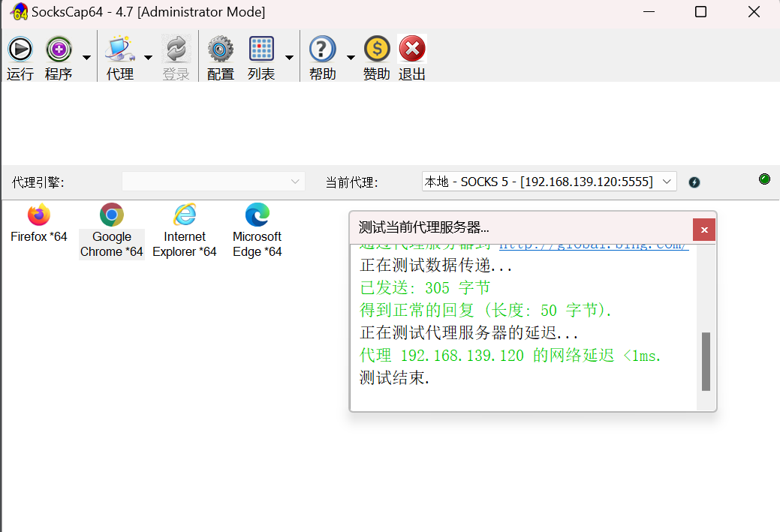The height and width of the screenshot is (532, 780).
Task: Select the Firefox *64 program shortcut
Action: coord(39,223)
